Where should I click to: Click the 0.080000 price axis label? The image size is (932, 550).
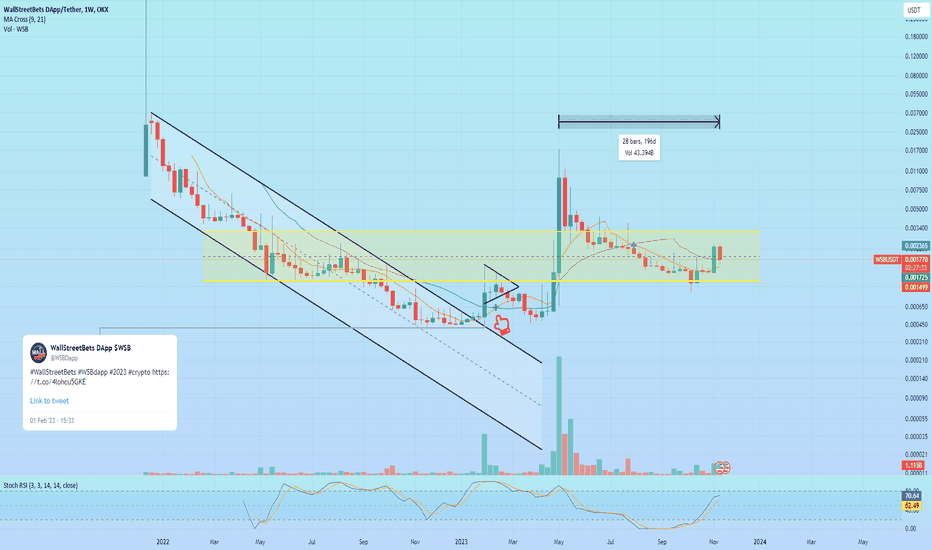[916, 76]
